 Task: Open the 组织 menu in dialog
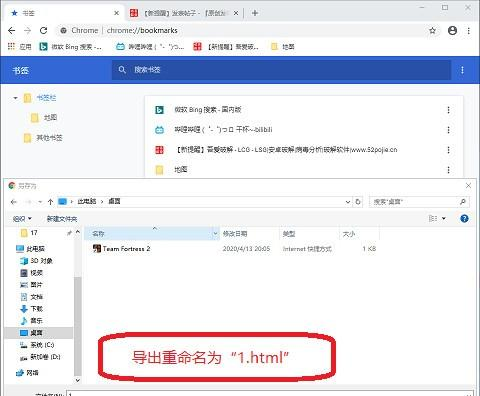[22, 219]
